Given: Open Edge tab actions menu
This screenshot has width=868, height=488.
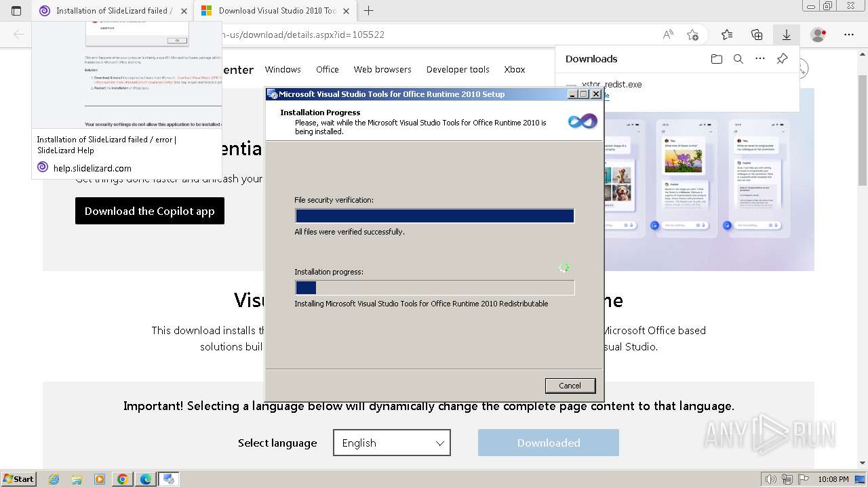Looking at the screenshot, I should 16,11.
